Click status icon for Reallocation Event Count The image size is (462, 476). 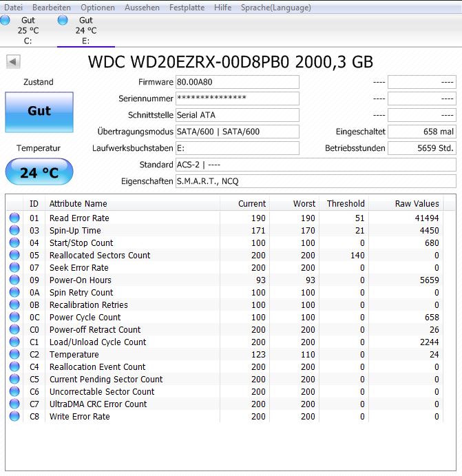coord(14,366)
